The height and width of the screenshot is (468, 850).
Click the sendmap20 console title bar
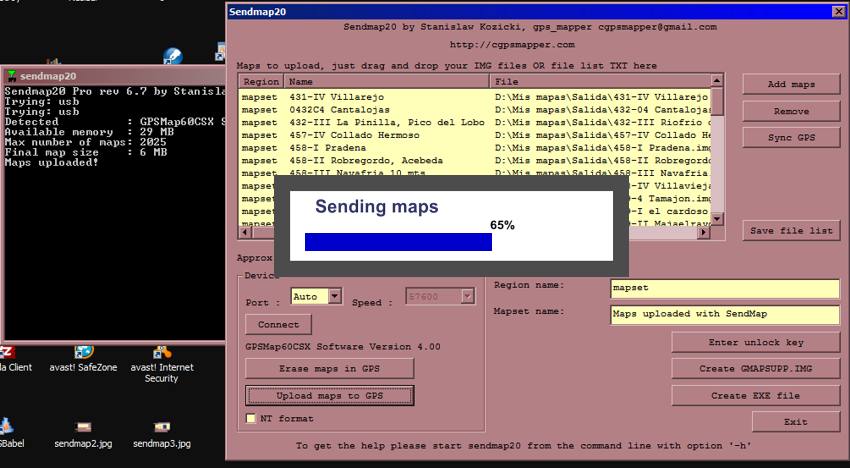114,76
